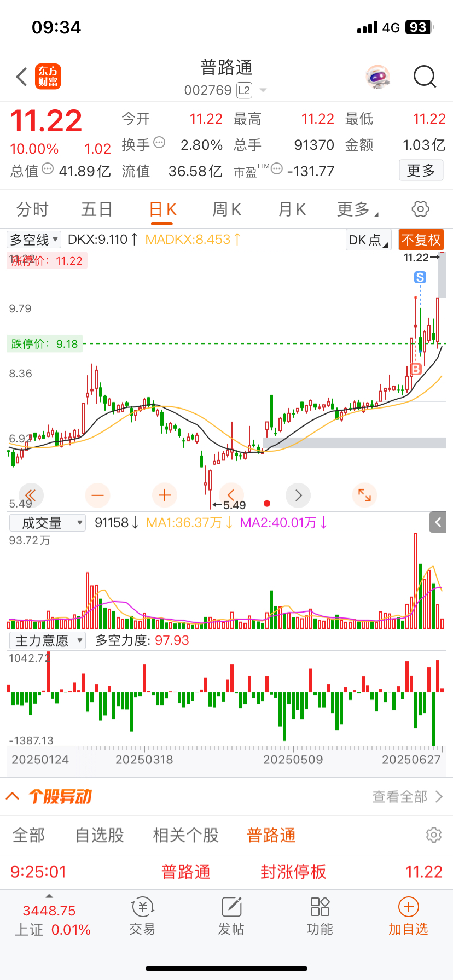Screen dimensions: 453x980
Task: Select the 相关个股 filter tab
Action: tap(186, 835)
